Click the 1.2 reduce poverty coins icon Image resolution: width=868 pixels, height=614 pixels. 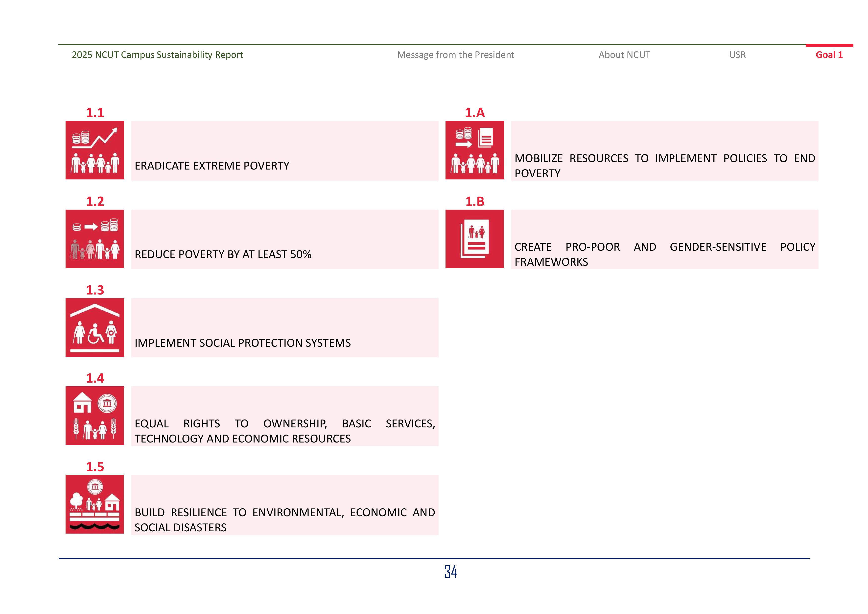(x=94, y=239)
